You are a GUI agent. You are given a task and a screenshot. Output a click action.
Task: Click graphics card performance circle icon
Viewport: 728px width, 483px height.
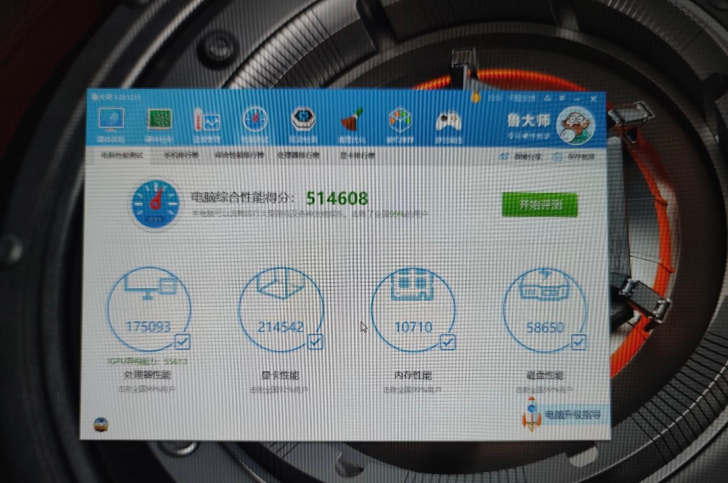click(x=280, y=309)
